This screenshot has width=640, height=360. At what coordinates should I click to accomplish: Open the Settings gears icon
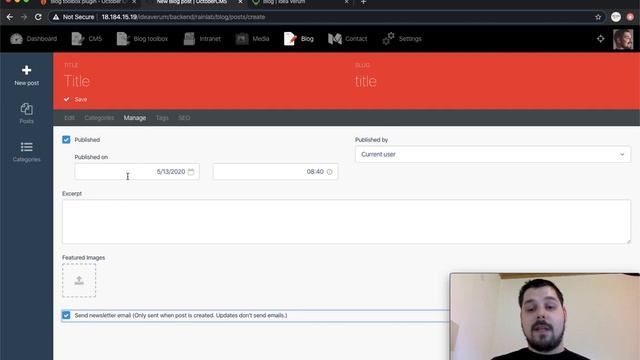click(x=388, y=39)
